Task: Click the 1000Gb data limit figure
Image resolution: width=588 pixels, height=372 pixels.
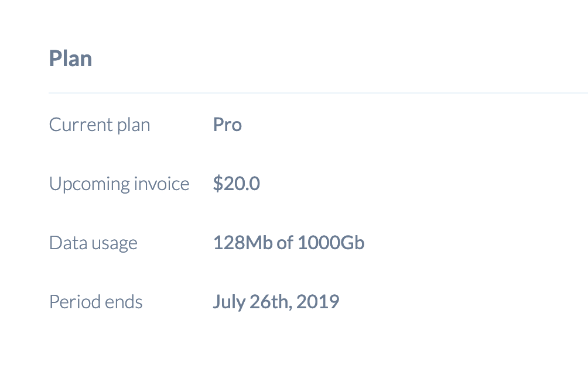Action: pos(331,243)
